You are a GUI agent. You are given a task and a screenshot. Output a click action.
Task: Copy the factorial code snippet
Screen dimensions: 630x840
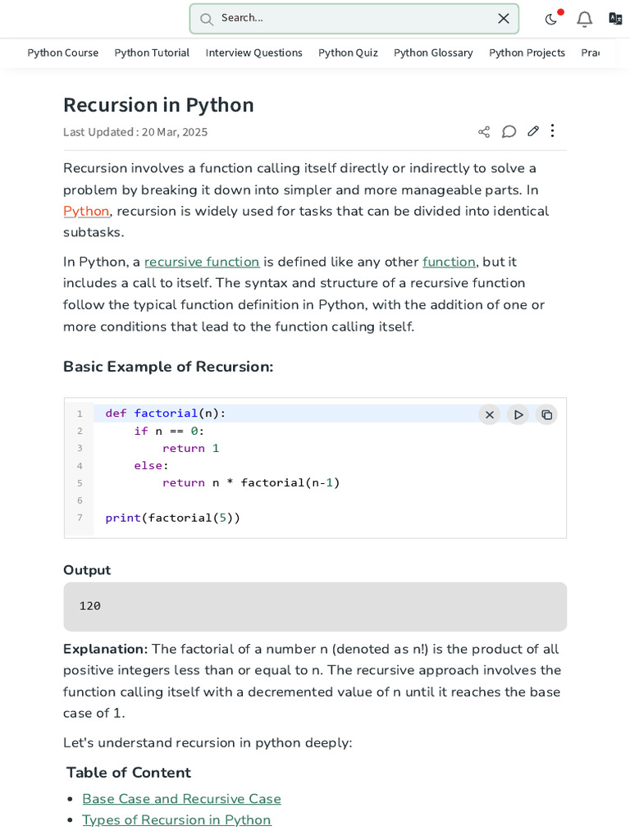tap(546, 414)
